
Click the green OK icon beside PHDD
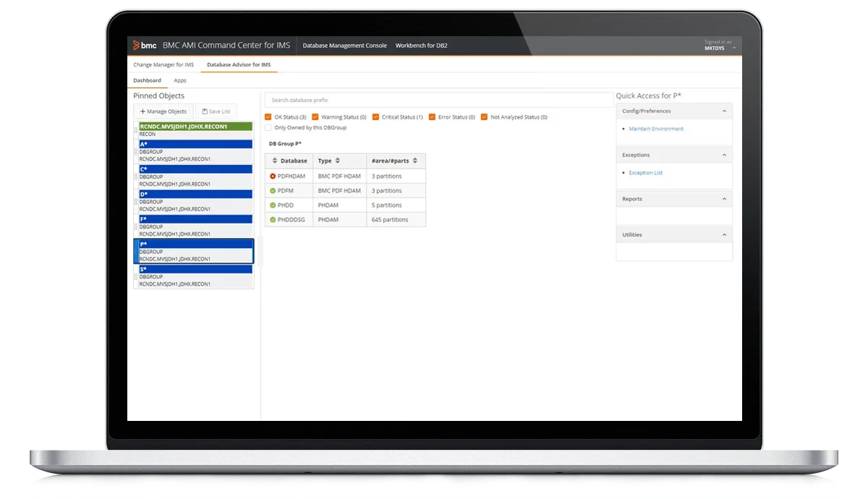(x=273, y=205)
